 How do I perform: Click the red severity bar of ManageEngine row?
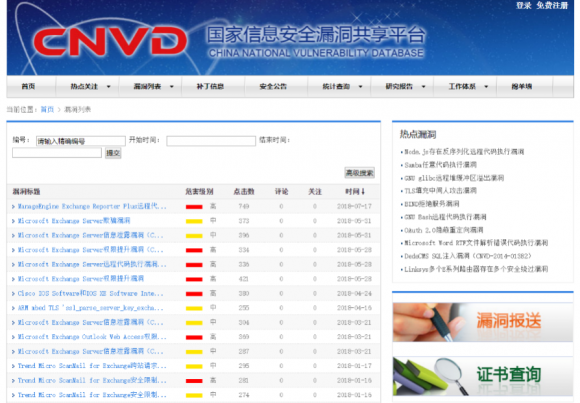coord(194,206)
